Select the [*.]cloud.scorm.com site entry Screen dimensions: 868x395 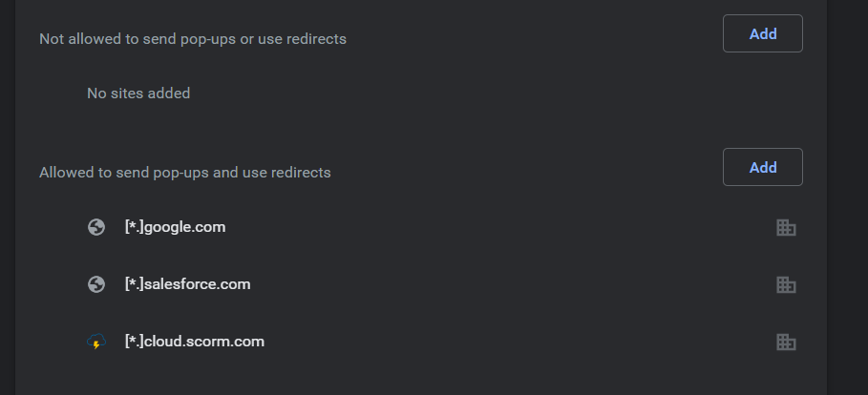pos(194,342)
